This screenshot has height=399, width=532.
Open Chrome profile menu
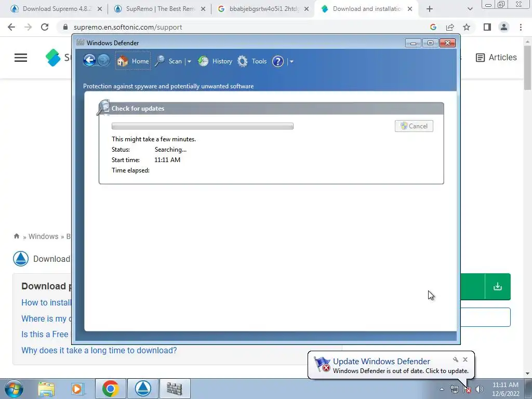[504, 27]
